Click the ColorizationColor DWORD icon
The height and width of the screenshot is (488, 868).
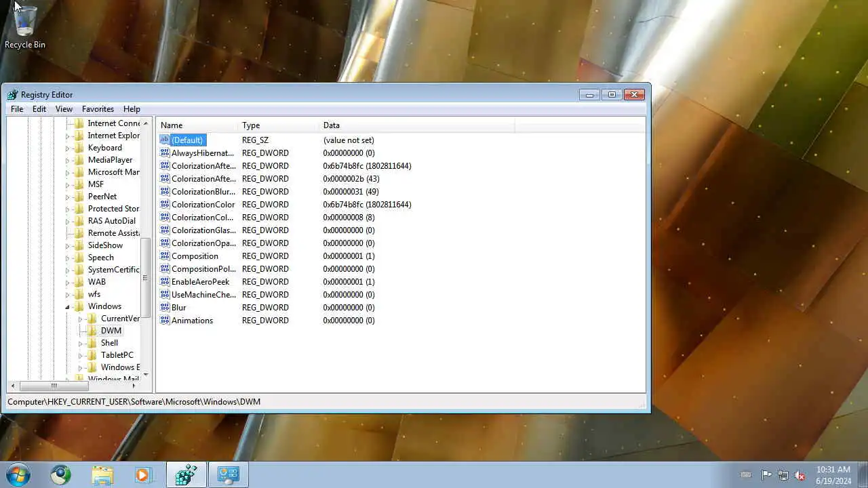click(165, 205)
